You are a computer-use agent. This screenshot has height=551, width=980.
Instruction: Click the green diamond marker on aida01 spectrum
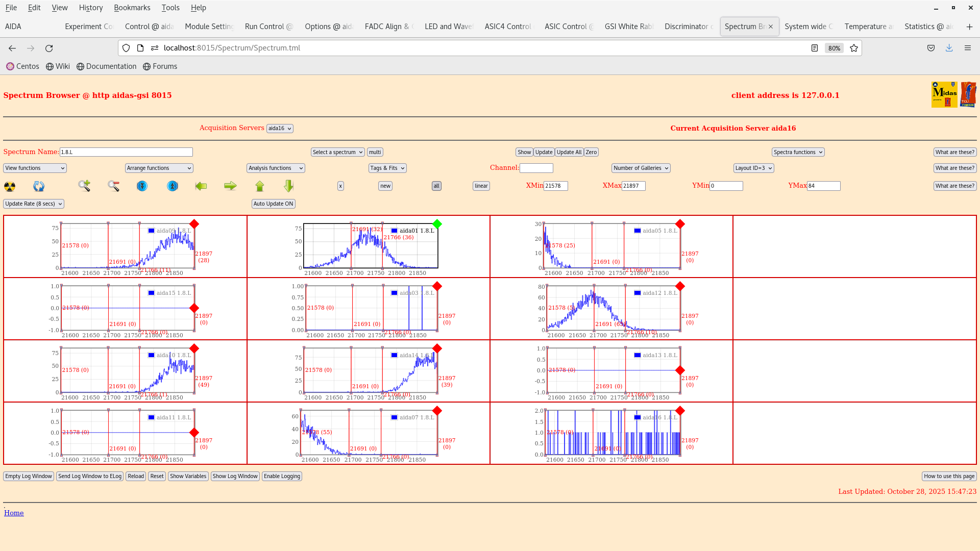pyautogui.click(x=437, y=223)
